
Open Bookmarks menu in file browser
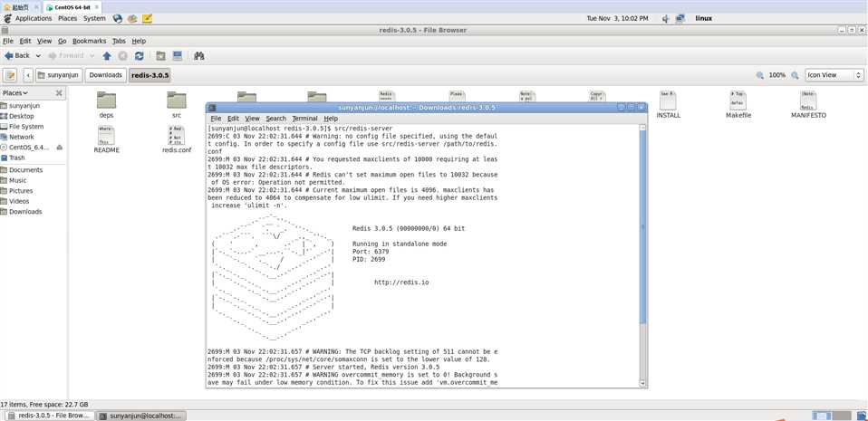click(89, 41)
